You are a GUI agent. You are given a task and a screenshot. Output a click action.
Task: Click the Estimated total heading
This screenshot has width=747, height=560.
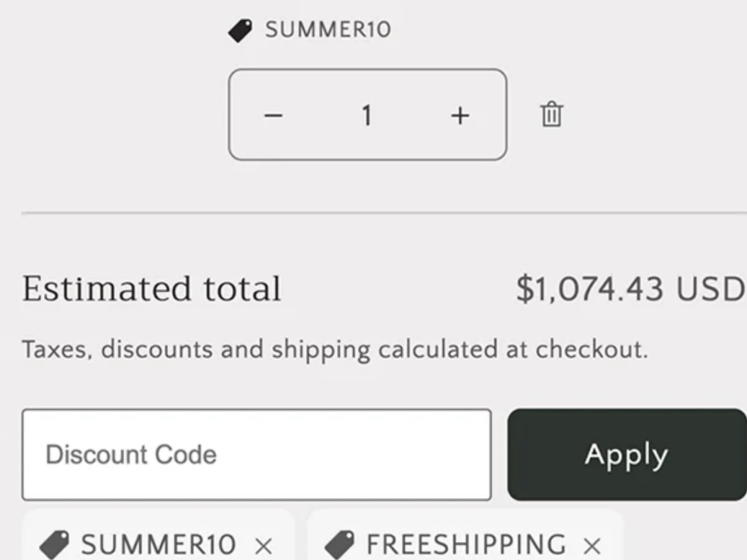tap(152, 288)
